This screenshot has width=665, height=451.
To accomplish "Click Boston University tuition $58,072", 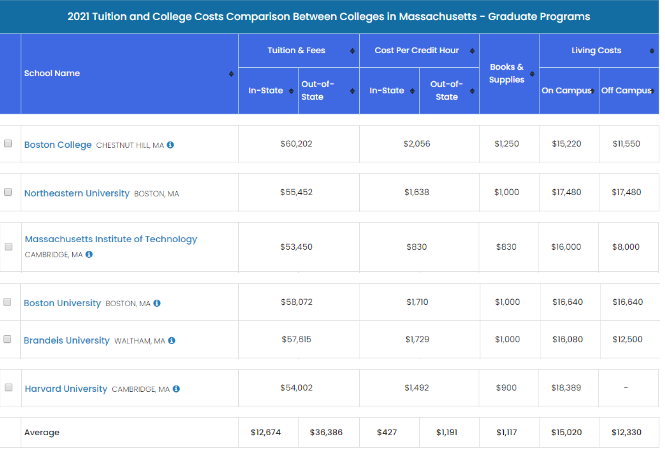I will (x=296, y=302).
